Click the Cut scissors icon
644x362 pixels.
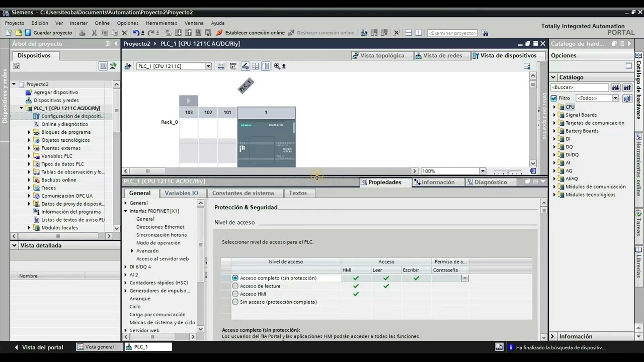coord(94,33)
